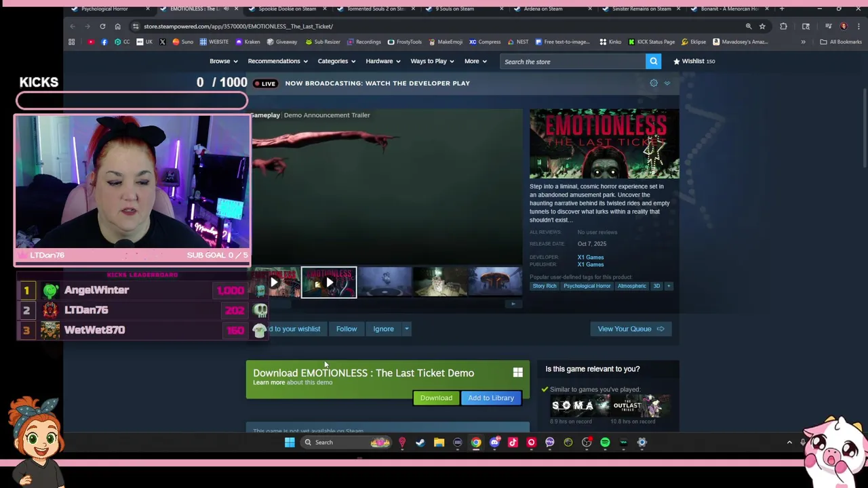Expand the More menu
This screenshot has width=868, height=488.
pos(475,61)
